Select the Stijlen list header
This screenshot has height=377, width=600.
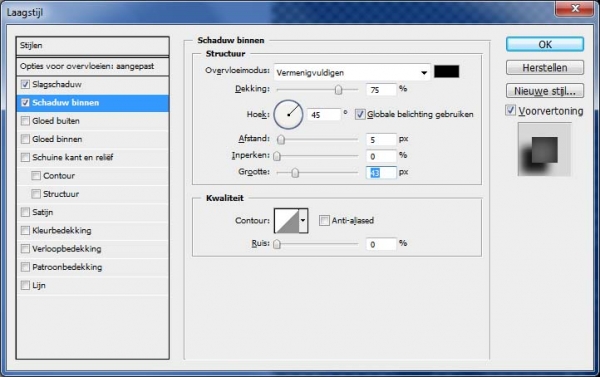tap(93, 46)
